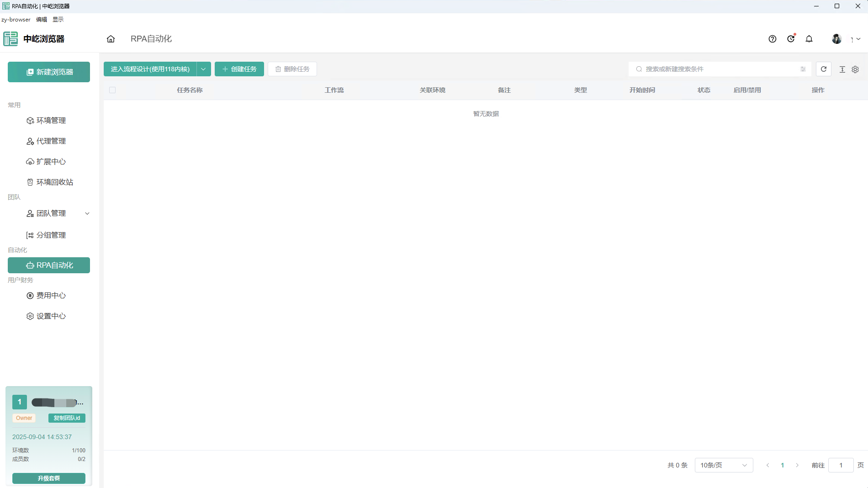This screenshot has width=868, height=488.
Task: Open help via question mark icon
Action: [772, 39]
